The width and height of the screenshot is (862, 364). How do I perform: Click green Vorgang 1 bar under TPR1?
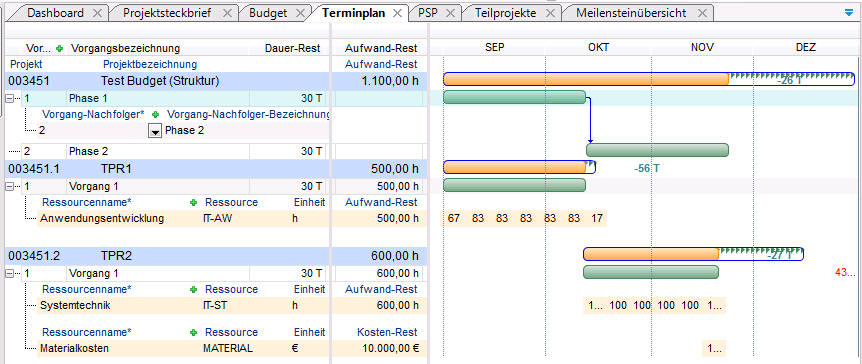[515, 185]
